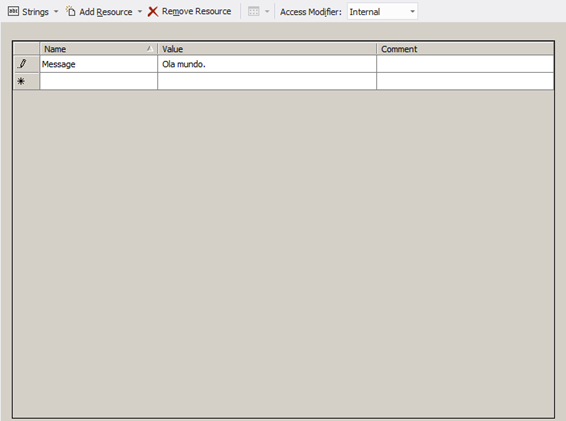Click the red X remove icon

153,12
